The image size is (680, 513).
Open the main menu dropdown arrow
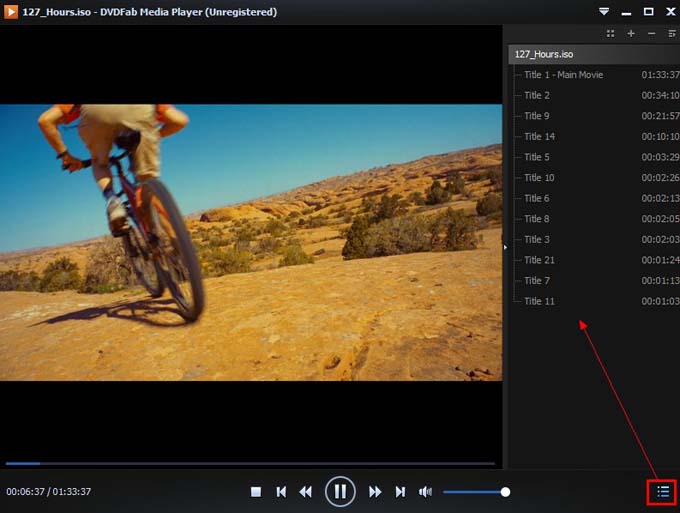coord(604,12)
